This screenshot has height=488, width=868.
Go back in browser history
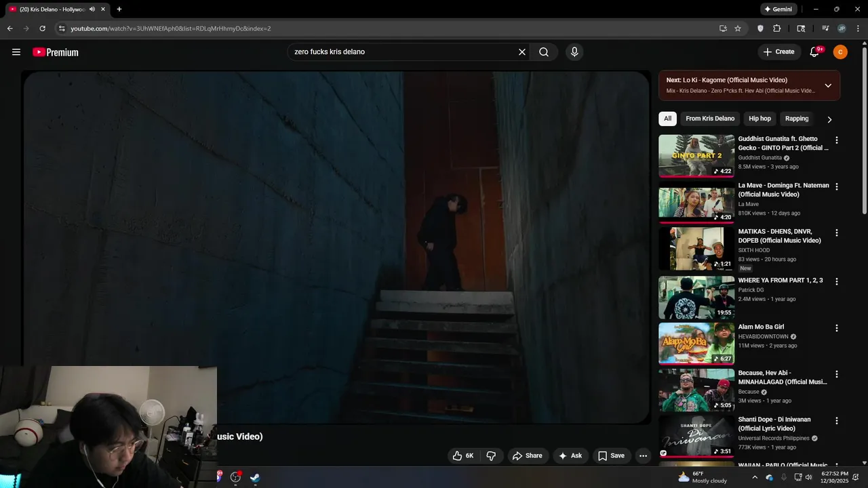[x=9, y=28]
